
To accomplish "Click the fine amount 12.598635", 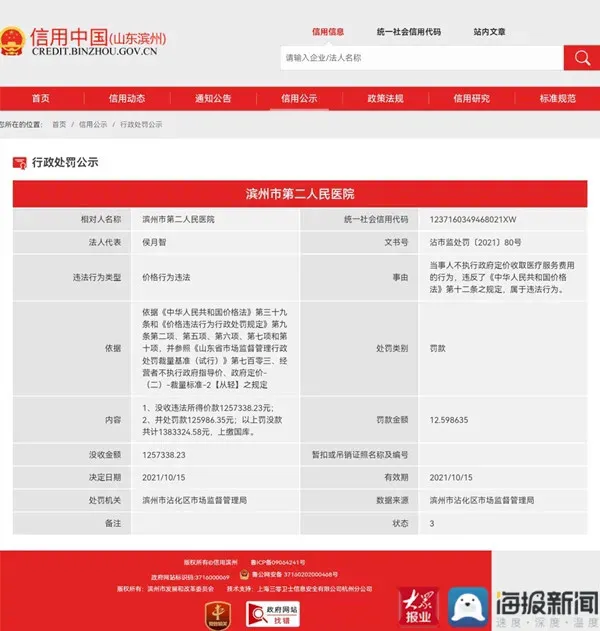I will pos(449,420).
